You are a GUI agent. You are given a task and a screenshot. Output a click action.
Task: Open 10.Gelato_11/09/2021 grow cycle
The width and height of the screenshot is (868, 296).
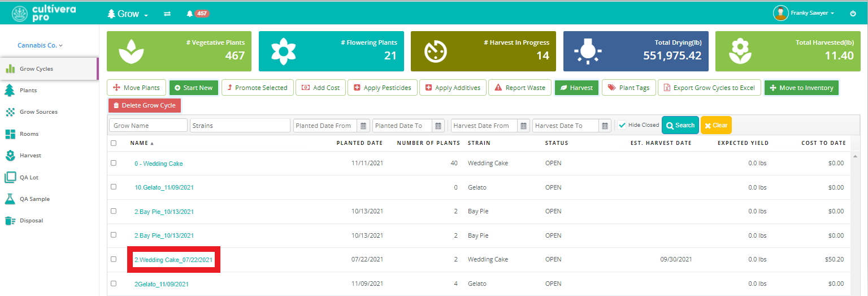coord(164,187)
